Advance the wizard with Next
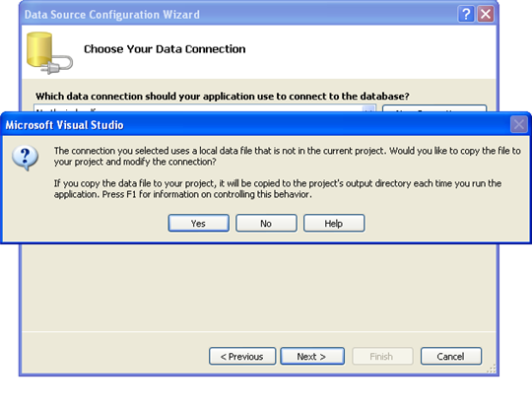 point(312,356)
